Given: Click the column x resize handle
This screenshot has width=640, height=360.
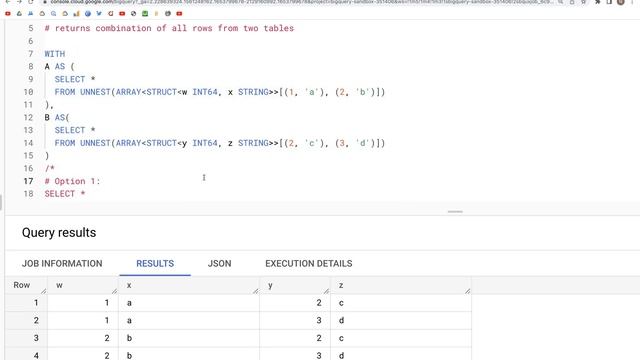Looking at the screenshot, I should tap(256, 291).
